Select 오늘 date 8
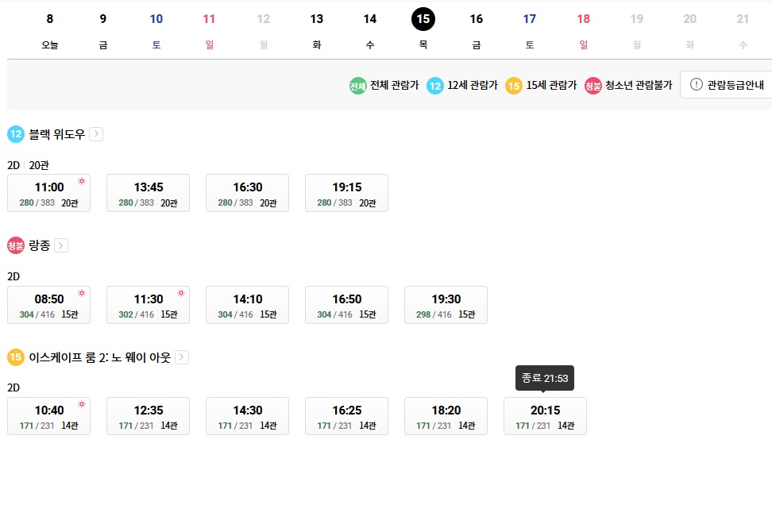This screenshot has width=772, height=532. [x=50, y=30]
